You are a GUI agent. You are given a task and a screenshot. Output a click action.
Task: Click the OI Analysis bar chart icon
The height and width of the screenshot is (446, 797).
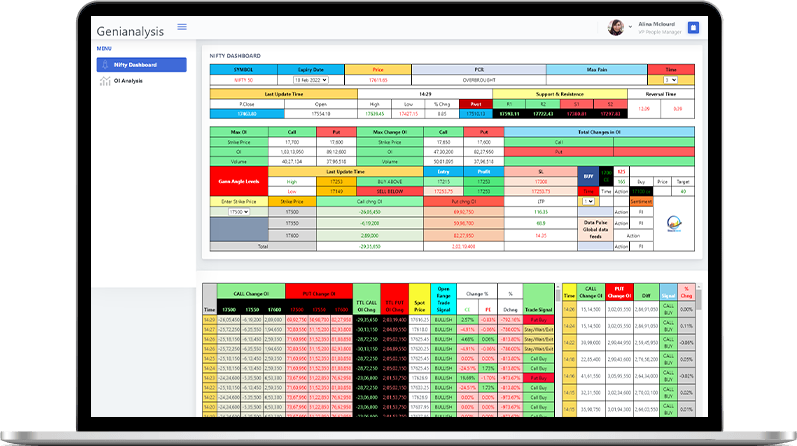(105, 81)
